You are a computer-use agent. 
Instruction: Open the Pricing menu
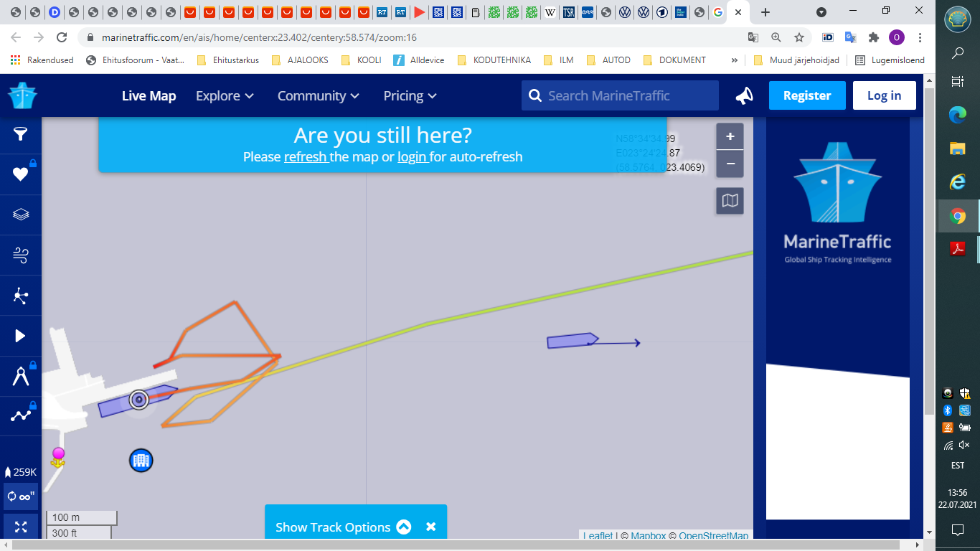[410, 96]
